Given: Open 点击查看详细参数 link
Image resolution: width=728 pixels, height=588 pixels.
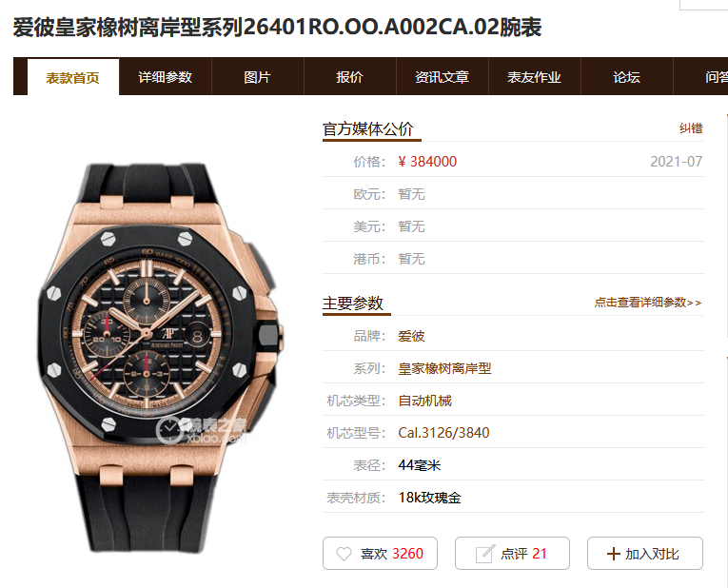Looking at the screenshot, I should tap(648, 303).
